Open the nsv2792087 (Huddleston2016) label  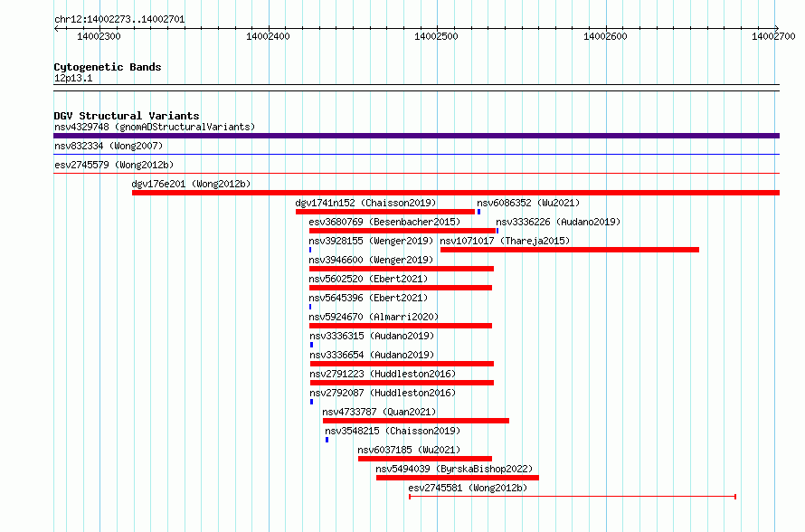click(383, 393)
